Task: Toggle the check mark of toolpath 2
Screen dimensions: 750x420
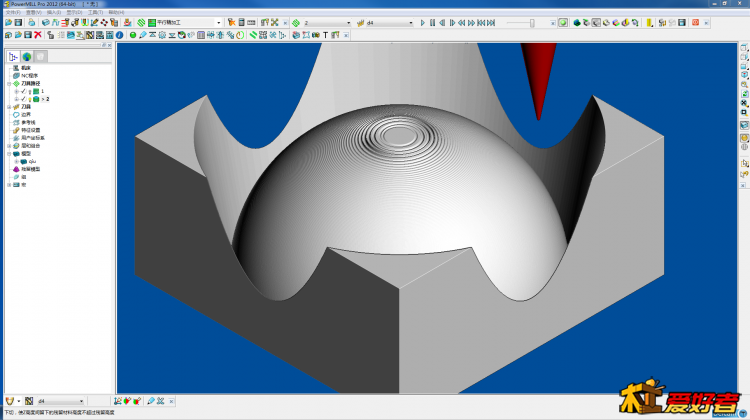Action: click(23, 99)
